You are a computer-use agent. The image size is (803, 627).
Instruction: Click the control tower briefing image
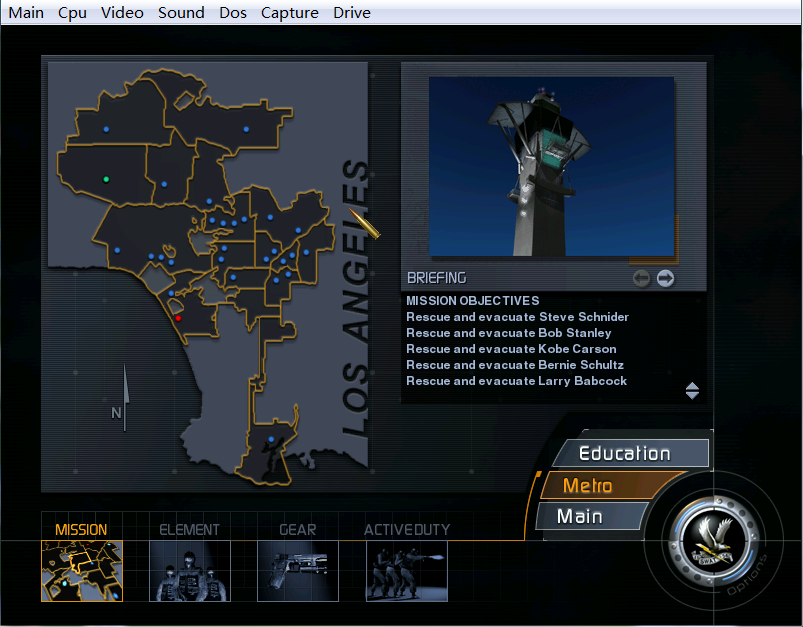(552, 166)
